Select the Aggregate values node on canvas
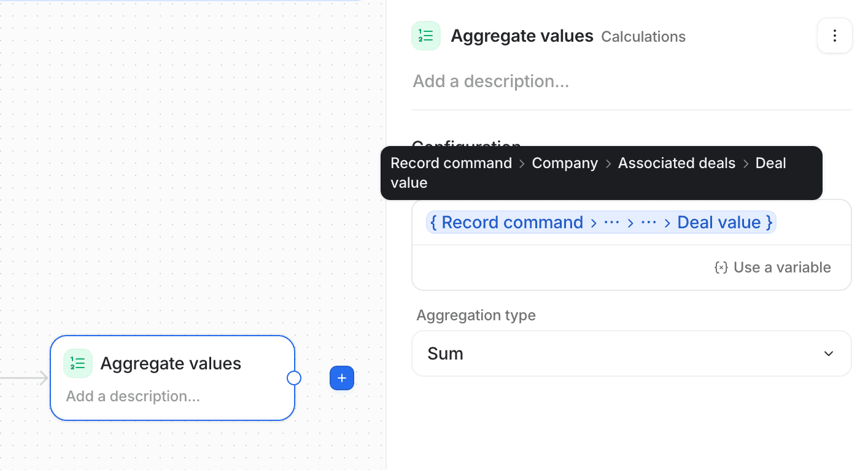The image size is (868, 470). point(172,378)
